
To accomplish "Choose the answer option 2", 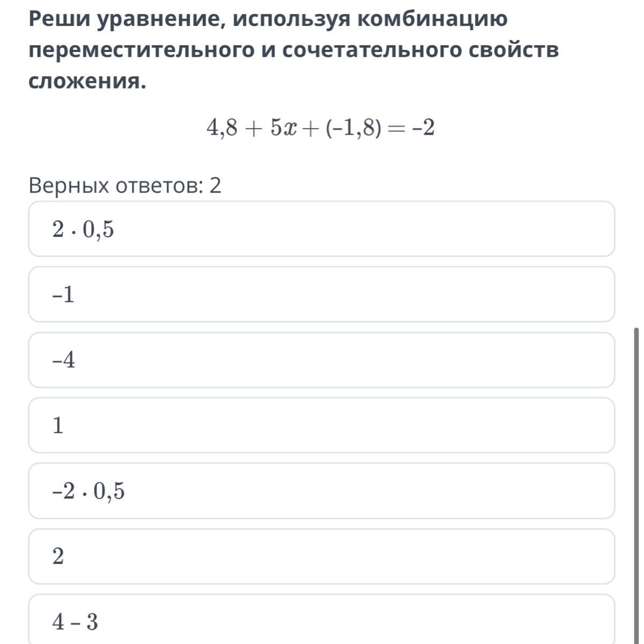I will tap(321, 557).
